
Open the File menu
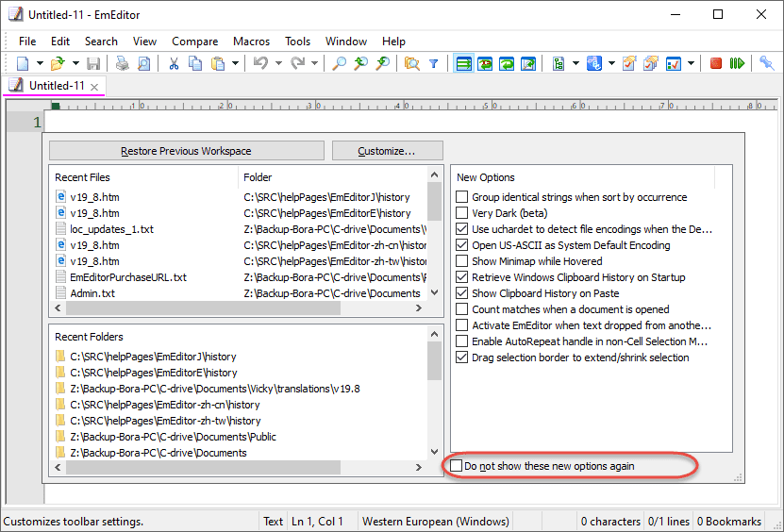click(27, 41)
